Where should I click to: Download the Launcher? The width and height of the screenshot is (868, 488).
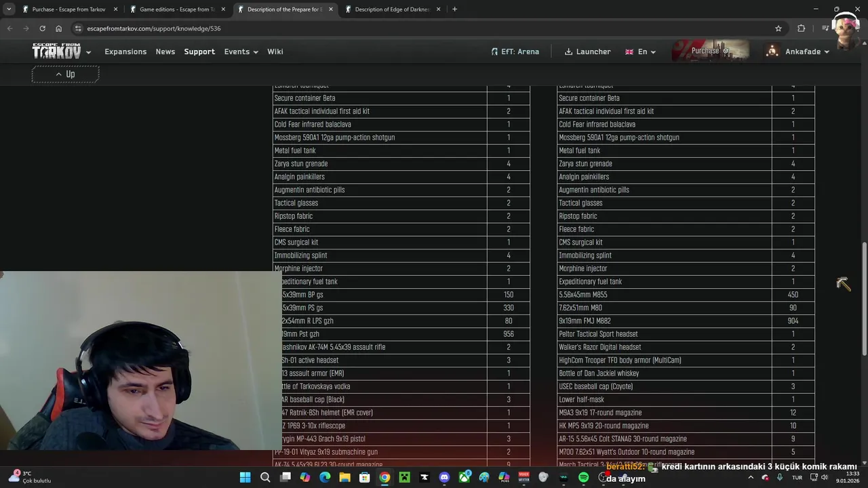pyautogui.click(x=588, y=52)
